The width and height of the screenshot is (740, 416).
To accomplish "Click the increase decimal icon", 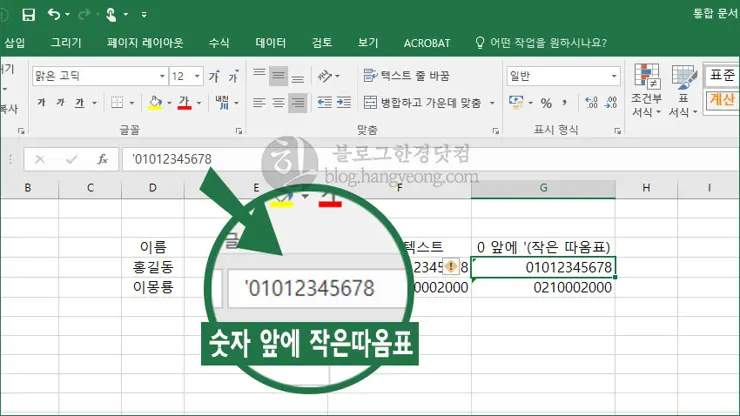I will click(591, 102).
